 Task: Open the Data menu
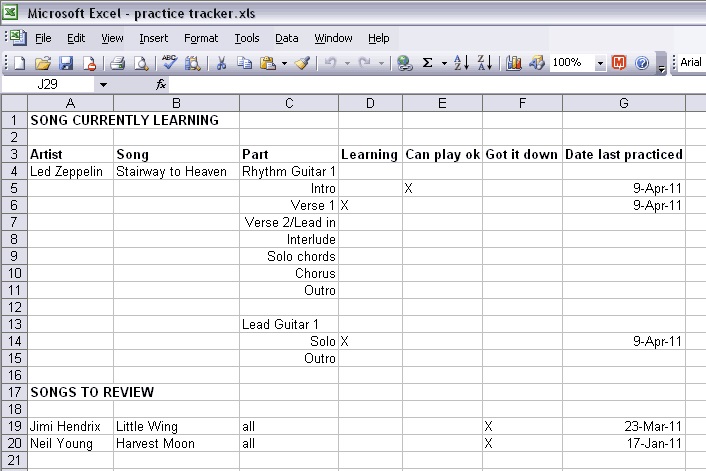(x=287, y=38)
